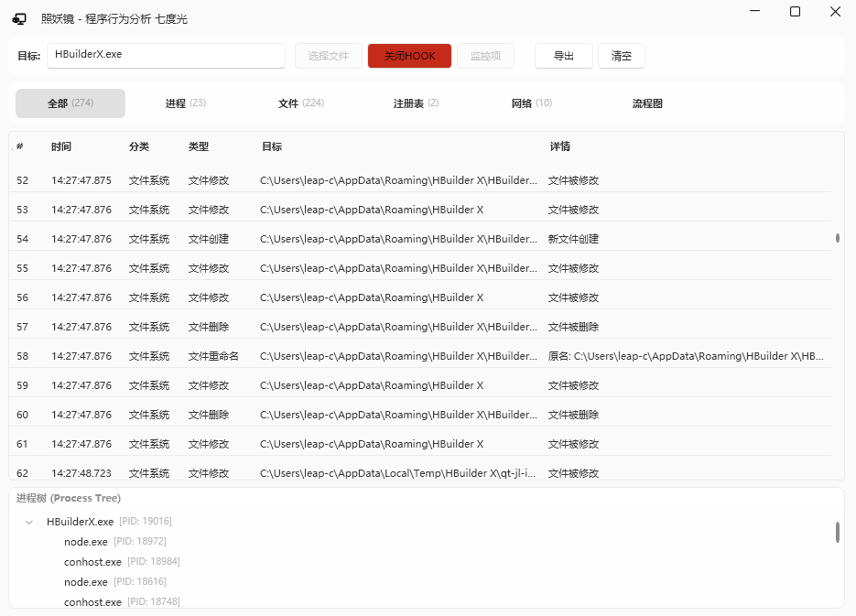Select conhost.exe PID 18984 in process tree
856x616 pixels.
point(122,562)
